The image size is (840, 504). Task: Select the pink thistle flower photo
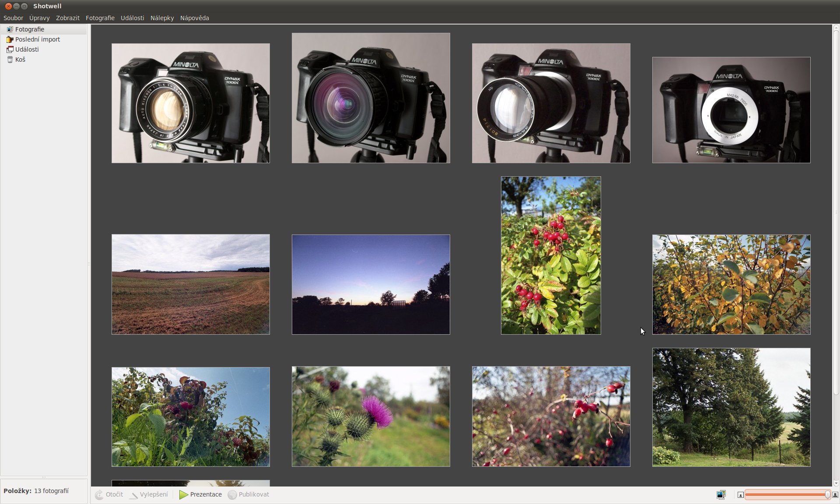click(x=371, y=416)
